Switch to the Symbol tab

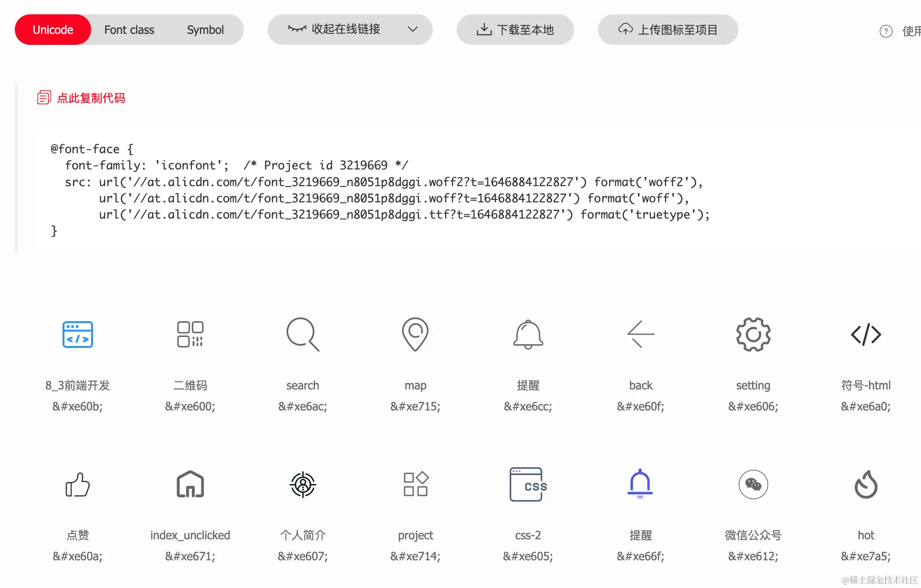(x=205, y=30)
